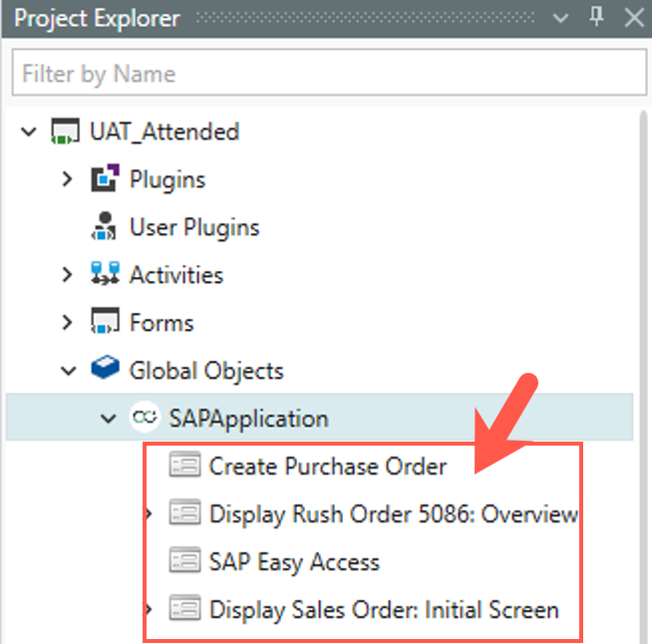Select the Global Objects tree item
The height and width of the screenshot is (644, 652).
(x=206, y=371)
